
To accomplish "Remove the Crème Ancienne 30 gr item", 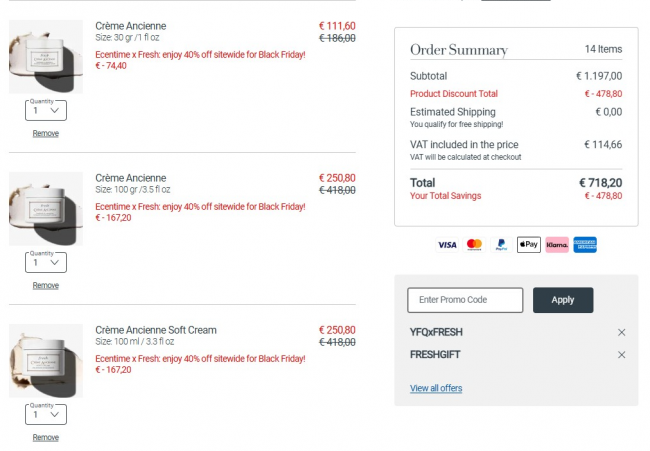I will (45, 133).
